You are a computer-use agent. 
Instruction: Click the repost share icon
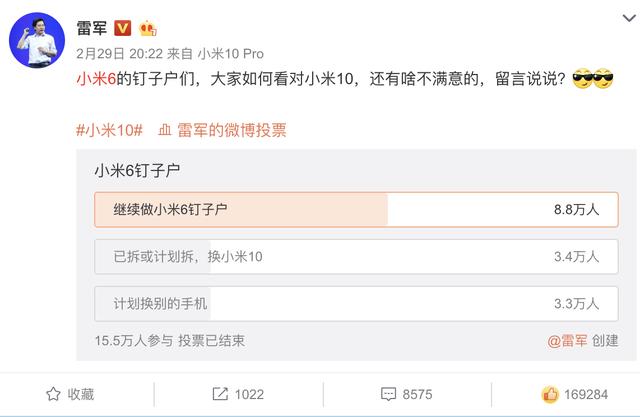tap(220, 394)
